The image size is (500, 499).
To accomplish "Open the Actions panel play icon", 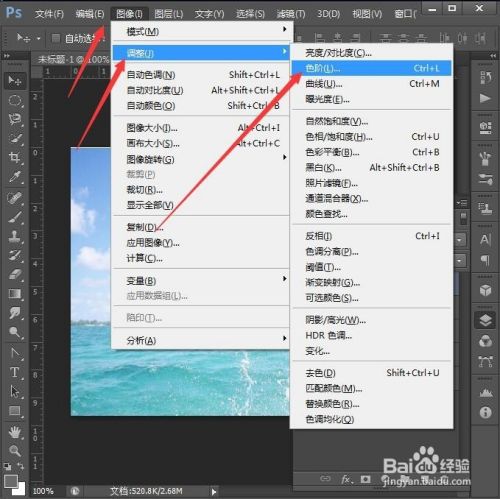I will coord(485,98).
